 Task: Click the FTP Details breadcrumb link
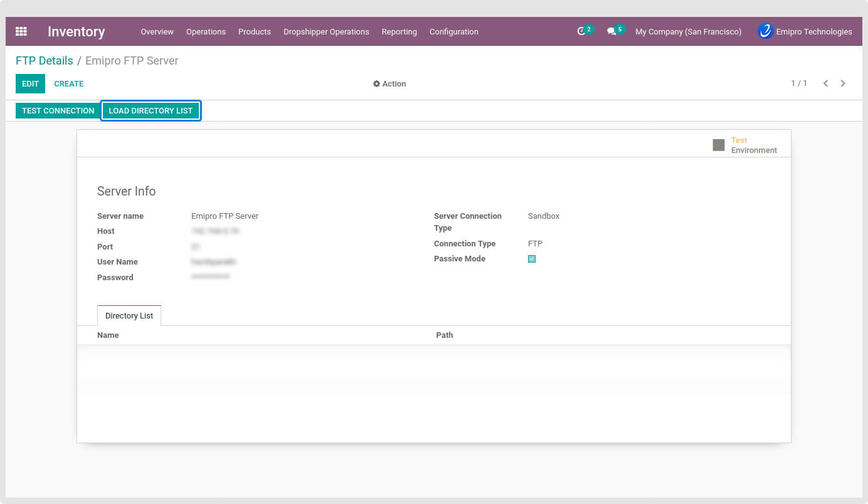[44, 61]
